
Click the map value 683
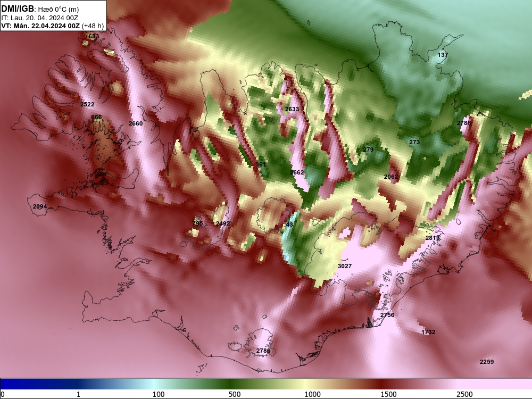[x=94, y=36]
